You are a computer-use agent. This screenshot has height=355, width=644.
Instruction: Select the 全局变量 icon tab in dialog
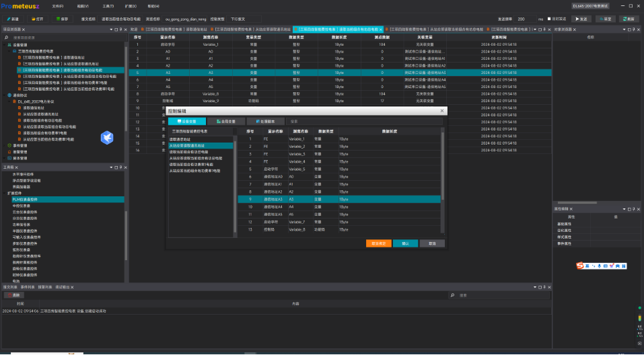coord(221,121)
